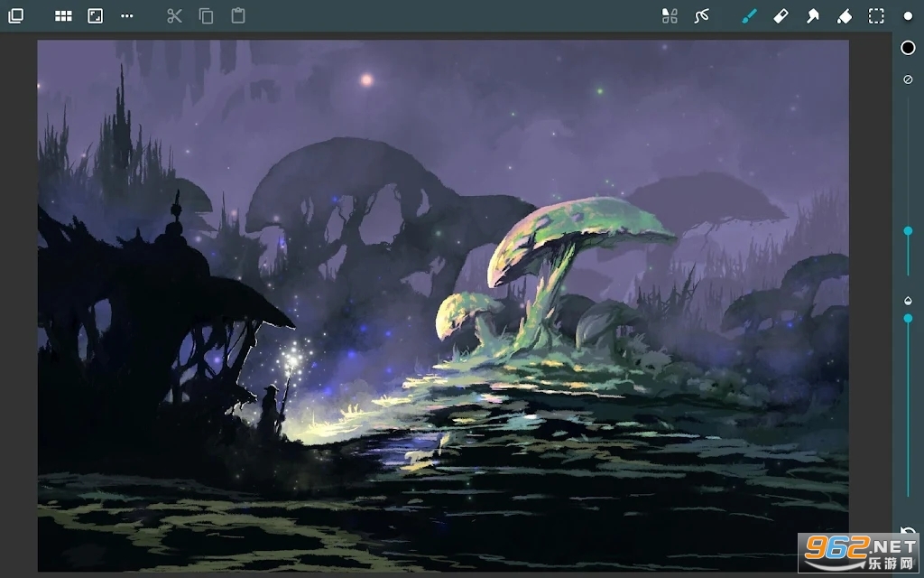Select the paint bucket fill tool

point(845,16)
